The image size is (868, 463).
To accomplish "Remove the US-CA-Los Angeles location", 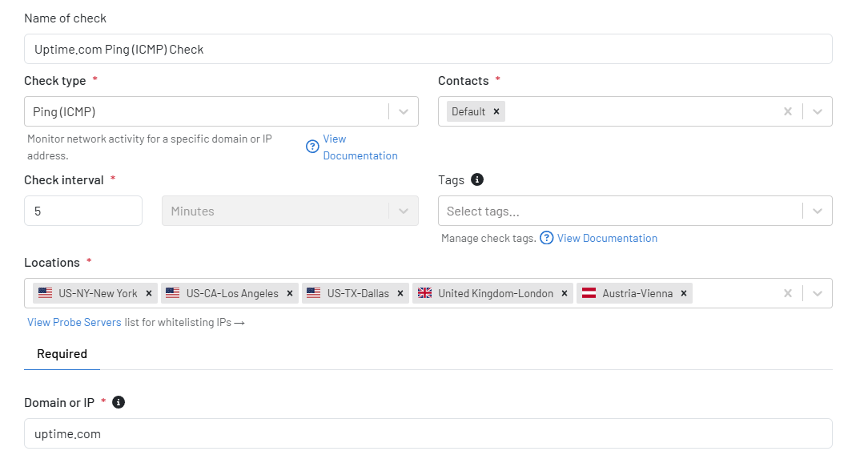I will 290,293.
